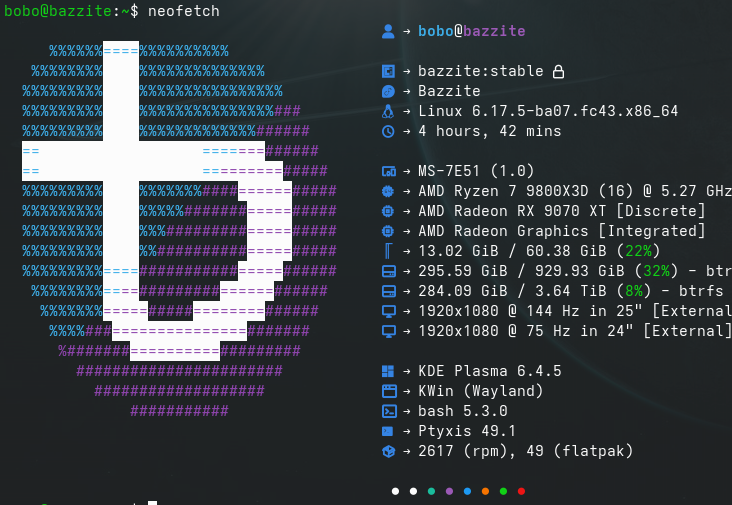
Task: Click the GPU icon beside Radeon RX 9070 XT
Action: point(388,211)
